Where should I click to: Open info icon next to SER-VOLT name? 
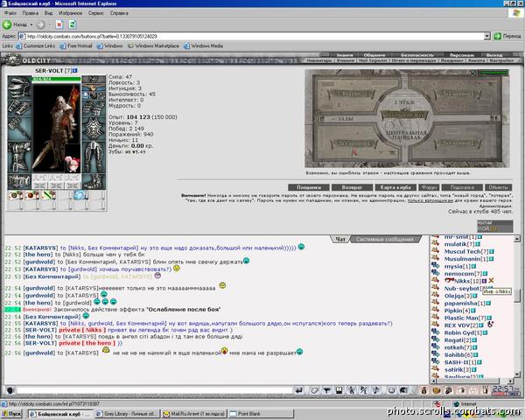coord(75,71)
